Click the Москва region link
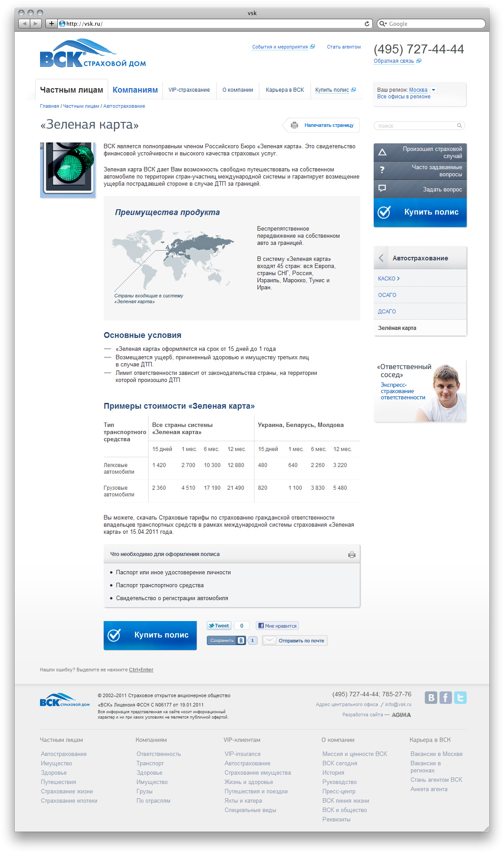Image resolution: width=504 pixels, height=853 pixels. tap(418, 90)
